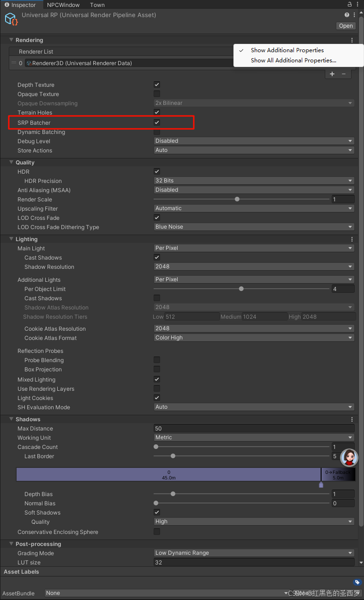Collapse the Post-processing section
Screen dimensions: 364x600
click(12, 544)
